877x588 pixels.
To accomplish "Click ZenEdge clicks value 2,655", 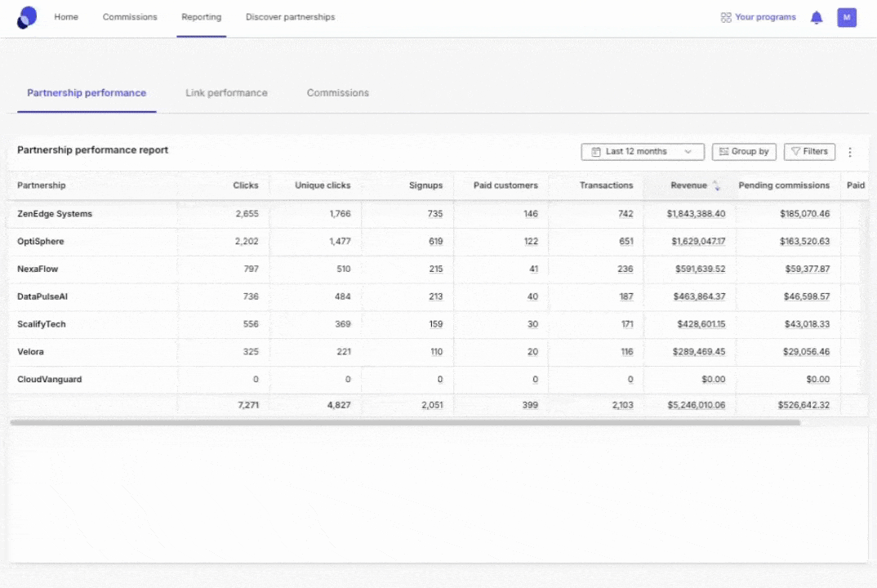I will click(x=247, y=214).
